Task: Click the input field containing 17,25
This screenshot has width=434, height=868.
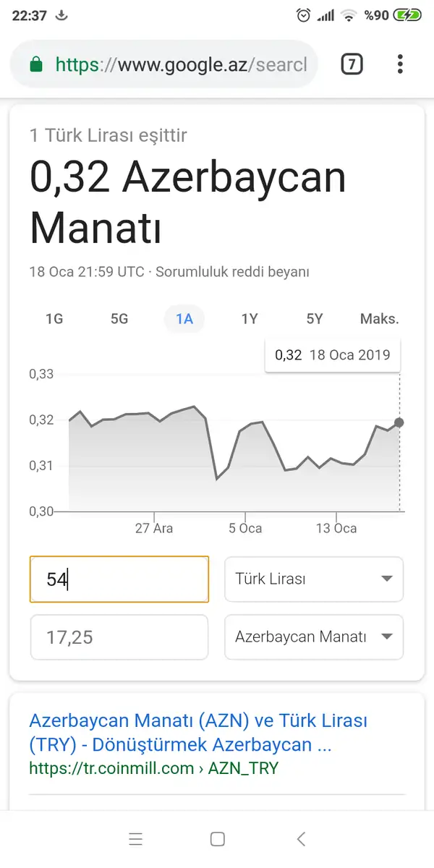Action: (119, 637)
